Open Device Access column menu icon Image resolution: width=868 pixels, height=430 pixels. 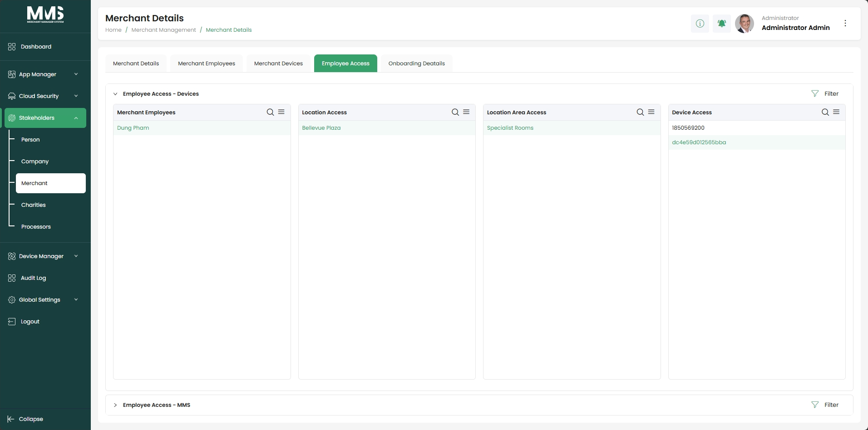(836, 112)
